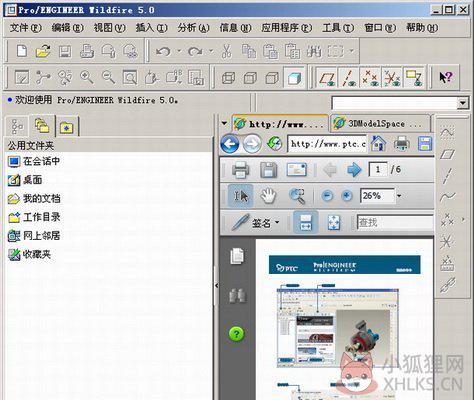474x400 pixels.
Task: Open the 26% zoom level dropdown
Action: click(x=399, y=196)
